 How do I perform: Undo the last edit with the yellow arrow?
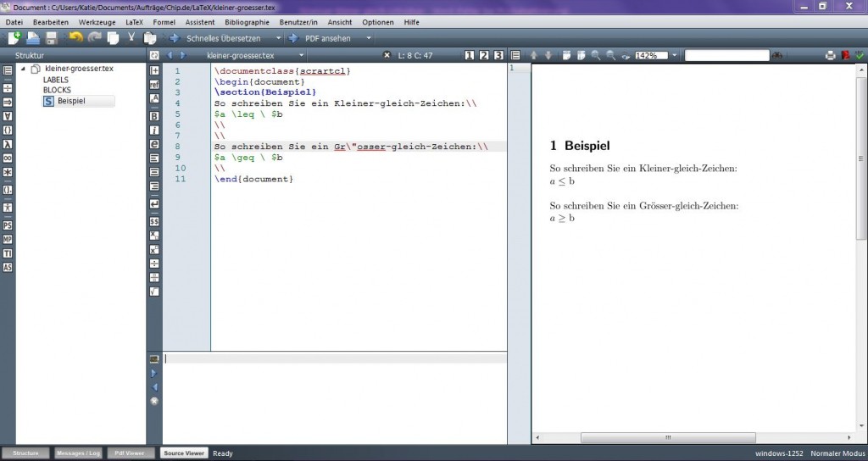tap(75, 38)
